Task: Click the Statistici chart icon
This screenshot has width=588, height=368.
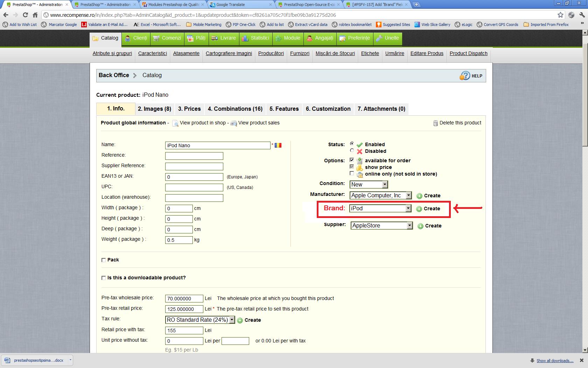Action: point(245,38)
